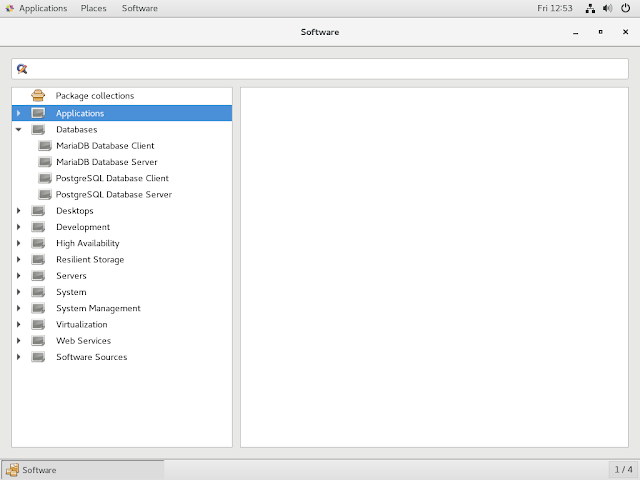Select the highlighted Applications label
The height and width of the screenshot is (480, 640).
point(80,113)
